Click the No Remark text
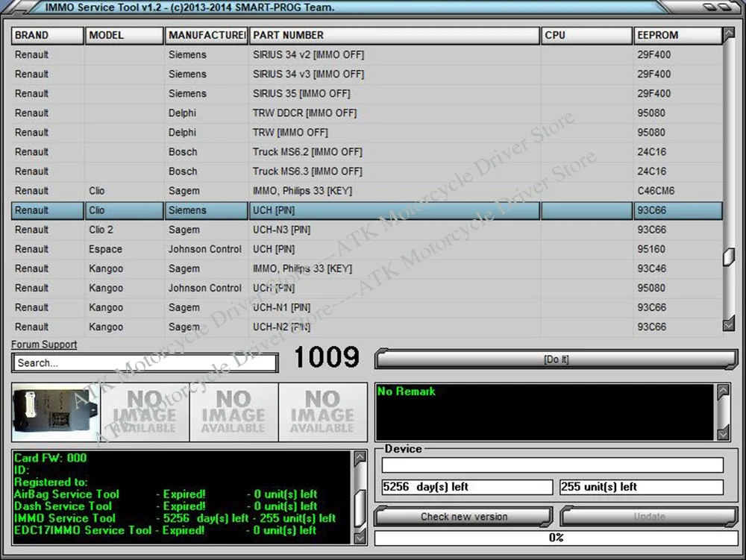 tap(407, 391)
